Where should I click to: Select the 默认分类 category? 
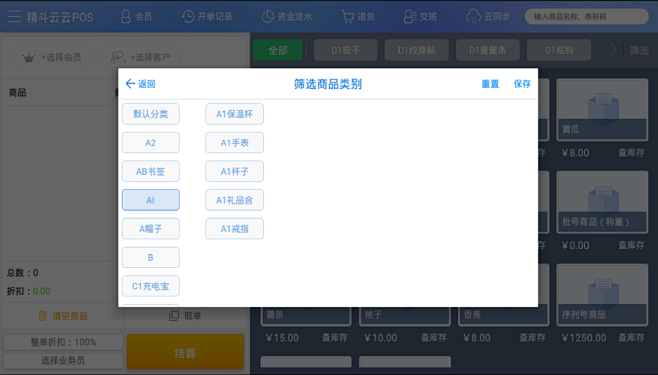[x=151, y=114]
